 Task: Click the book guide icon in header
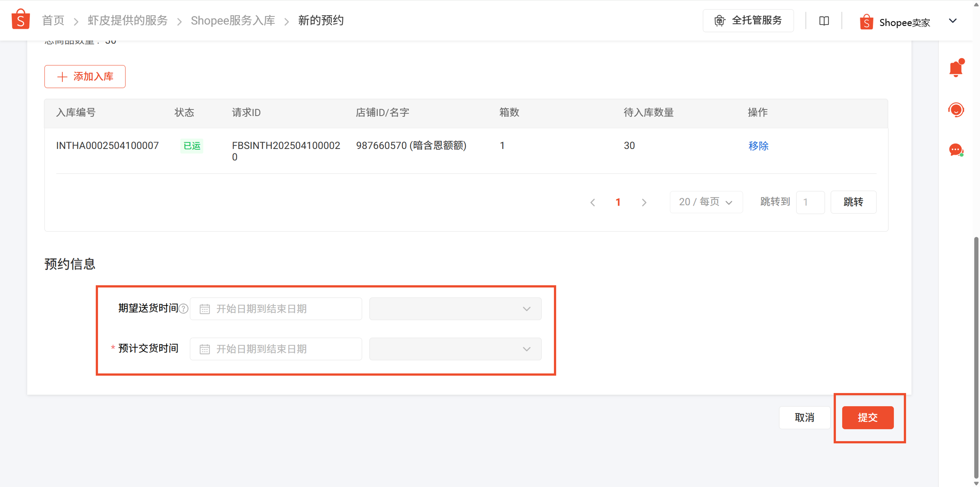[x=824, y=21]
